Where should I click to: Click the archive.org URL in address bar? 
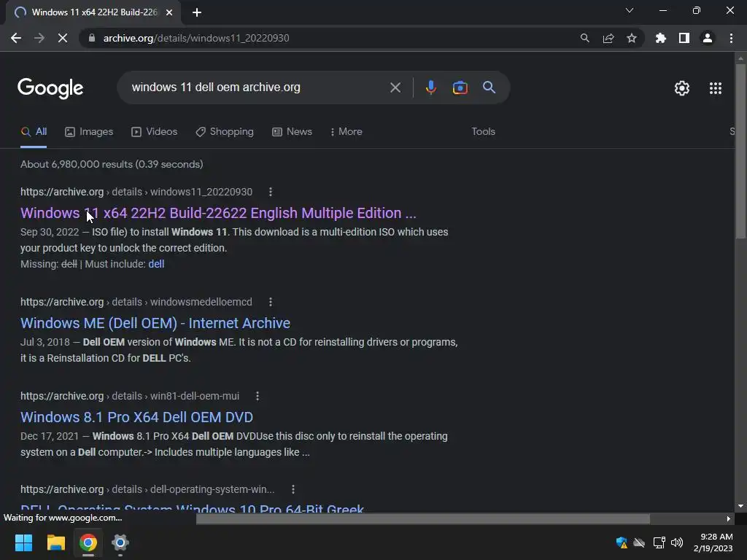pyautogui.click(x=196, y=38)
